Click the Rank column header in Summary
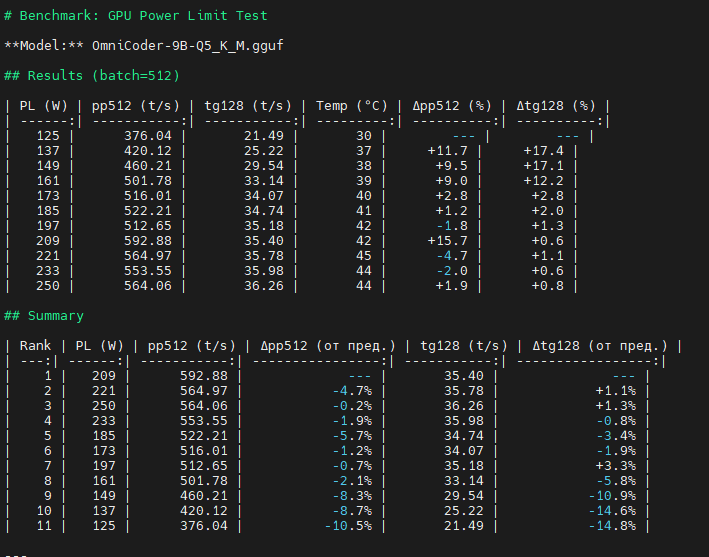This screenshot has height=557, width=709. 35,346
